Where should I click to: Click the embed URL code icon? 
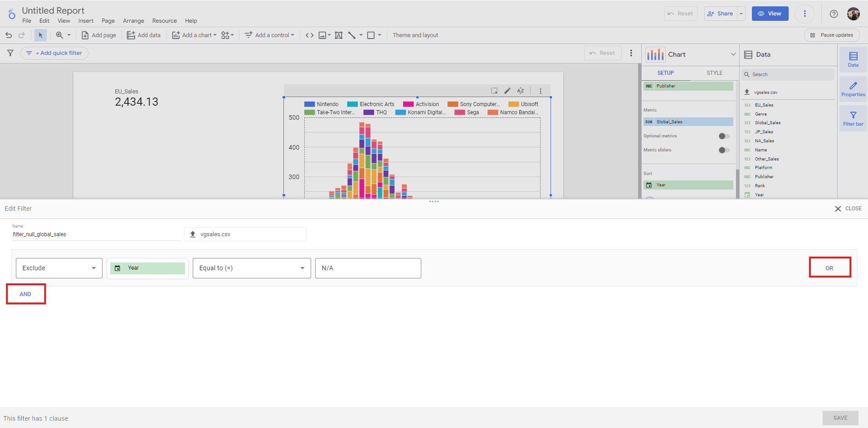(309, 35)
